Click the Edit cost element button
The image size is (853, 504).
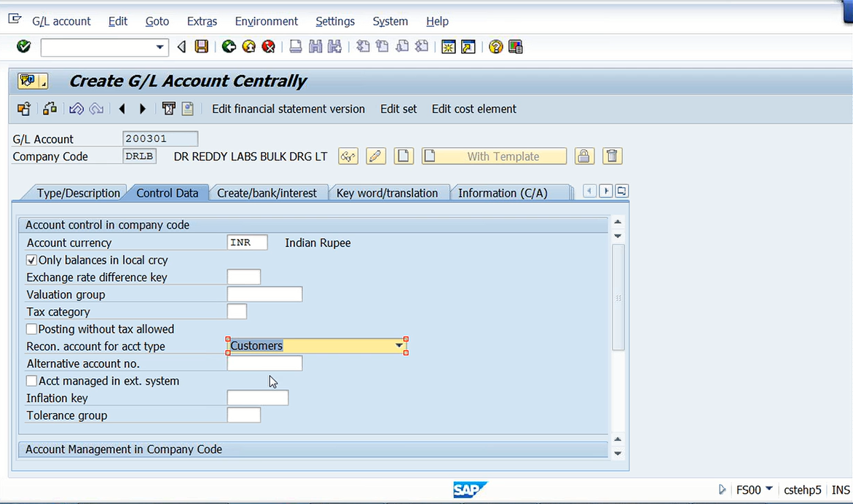click(473, 109)
